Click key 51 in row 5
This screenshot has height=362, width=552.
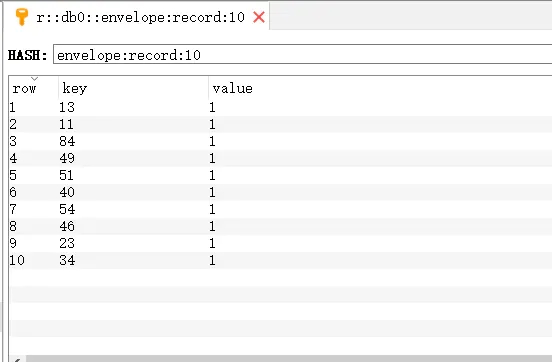pyautogui.click(x=66, y=175)
